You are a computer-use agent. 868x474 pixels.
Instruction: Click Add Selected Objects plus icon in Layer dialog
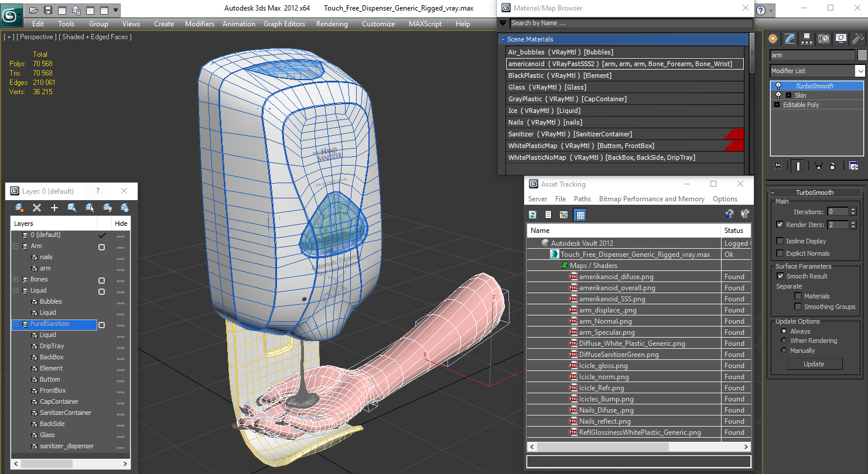[54, 208]
